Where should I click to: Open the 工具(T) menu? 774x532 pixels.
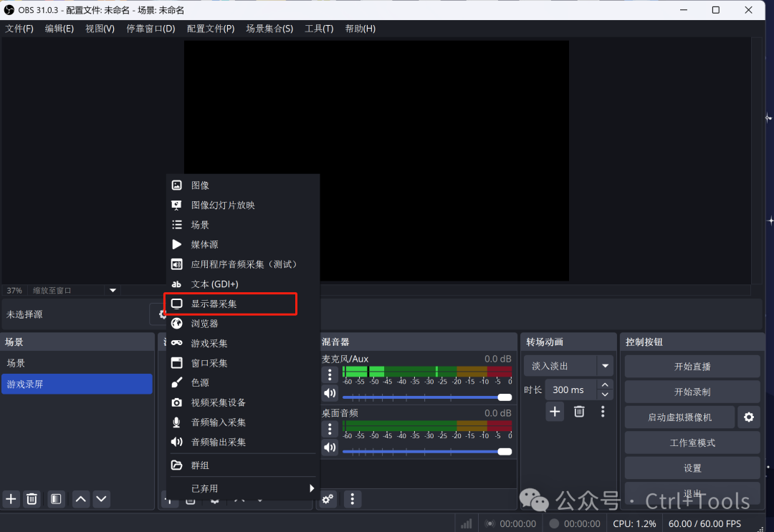pos(319,29)
